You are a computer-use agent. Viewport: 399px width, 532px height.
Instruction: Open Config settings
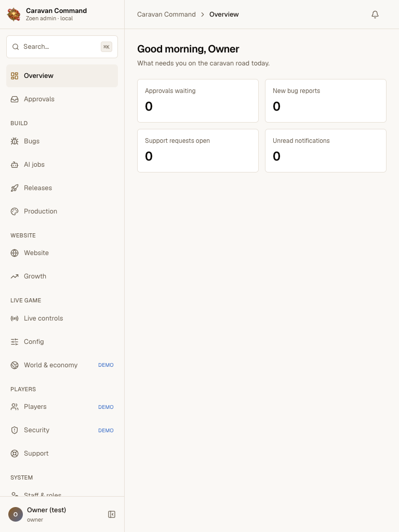point(62,342)
